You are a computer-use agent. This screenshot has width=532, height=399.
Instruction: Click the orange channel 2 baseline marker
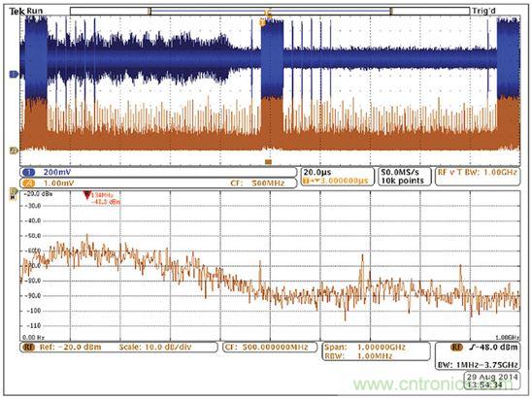click(x=14, y=150)
